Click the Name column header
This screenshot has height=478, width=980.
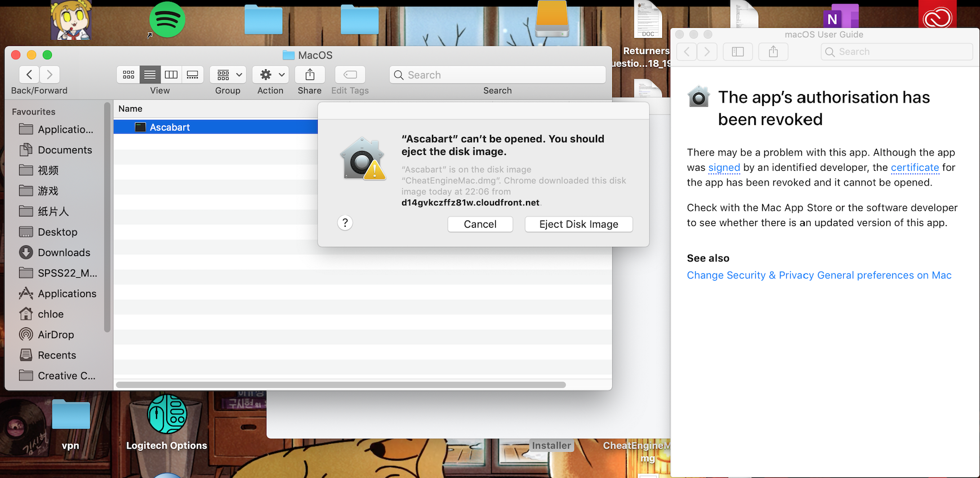130,109
